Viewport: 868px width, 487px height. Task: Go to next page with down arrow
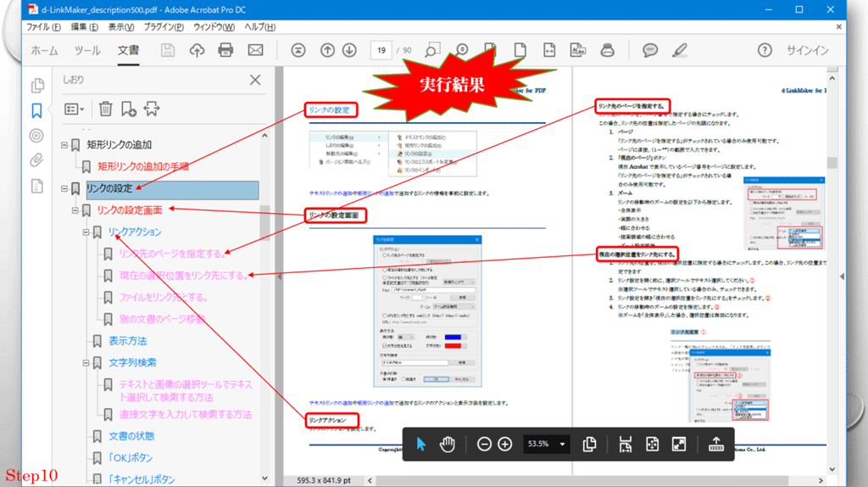(349, 50)
